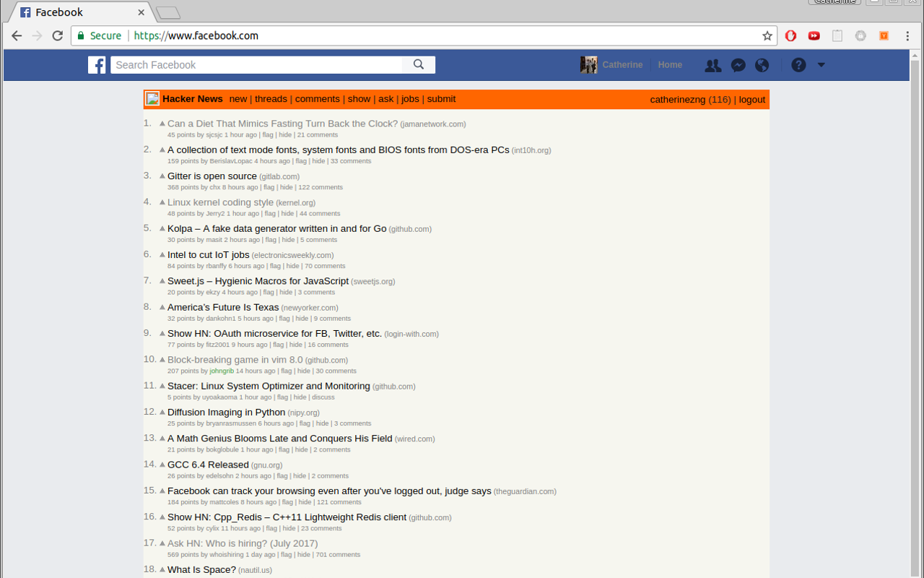Click the address bar URL
The image size is (924, 578).
coord(196,35)
